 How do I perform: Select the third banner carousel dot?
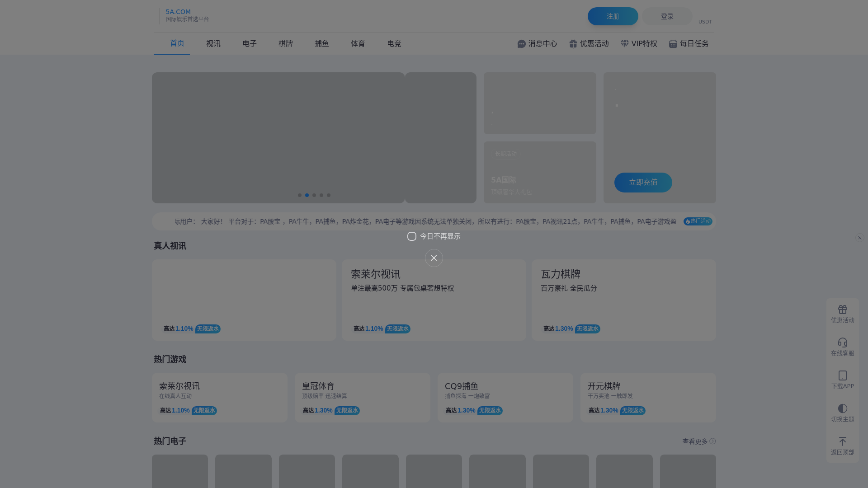coord(314,195)
